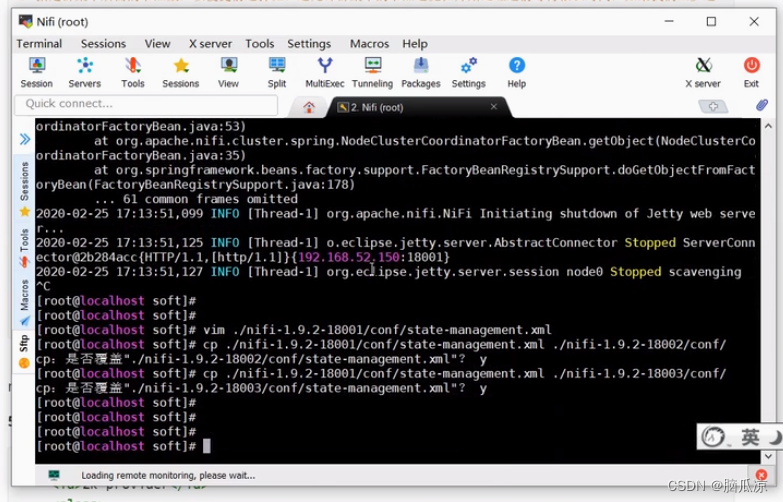The height and width of the screenshot is (502, 783).
Task: Click the '... 61 common frames omitted' line
Action: (196, 199)
